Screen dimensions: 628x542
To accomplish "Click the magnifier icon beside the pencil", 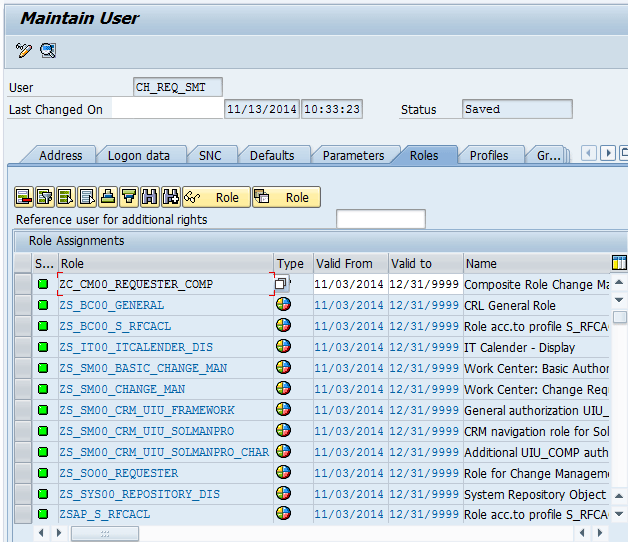I will tap(47, 50).
